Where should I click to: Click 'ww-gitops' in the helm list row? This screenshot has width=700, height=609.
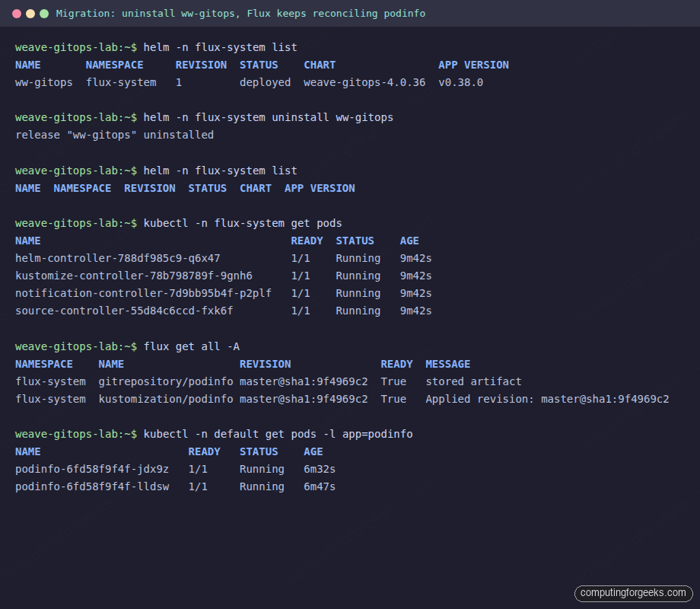coord(44,83)
